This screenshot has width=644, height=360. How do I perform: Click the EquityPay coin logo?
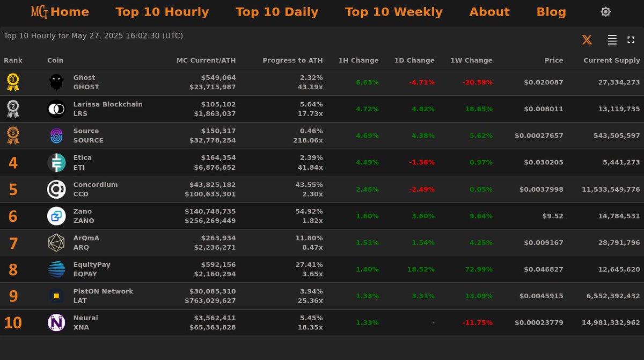(x=56, y=269)
